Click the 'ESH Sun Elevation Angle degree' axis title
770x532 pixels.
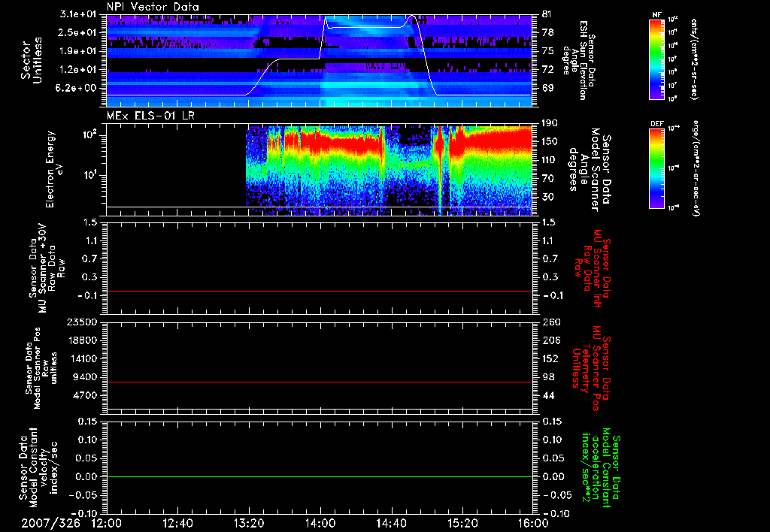578,60
